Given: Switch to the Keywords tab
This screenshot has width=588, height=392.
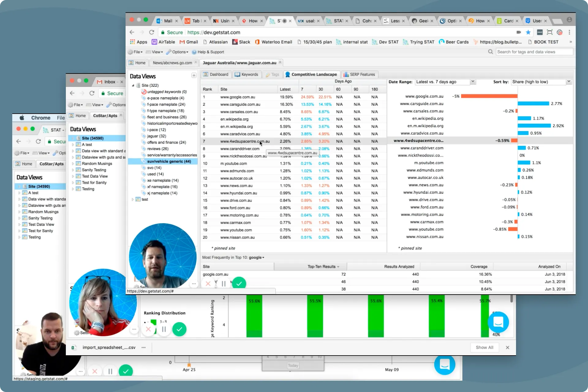Looking at the screenshot, I should [x=247, y=74].
